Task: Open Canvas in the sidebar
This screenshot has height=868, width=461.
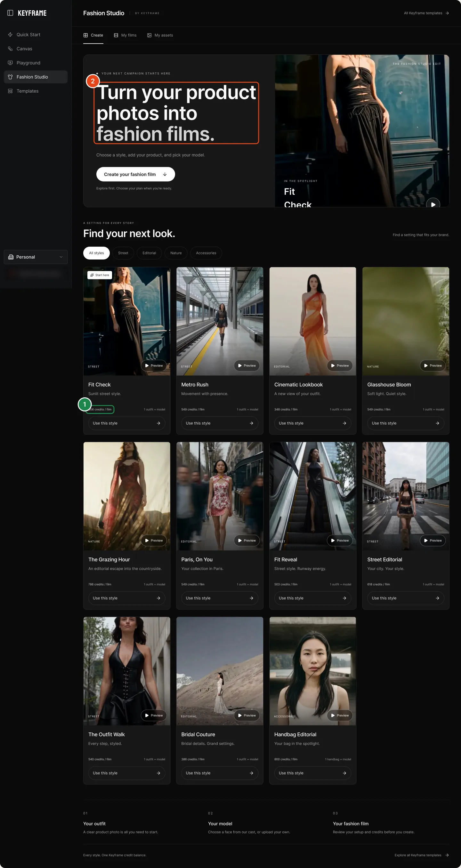Action: pyautogui.click(x=35, y=49)
